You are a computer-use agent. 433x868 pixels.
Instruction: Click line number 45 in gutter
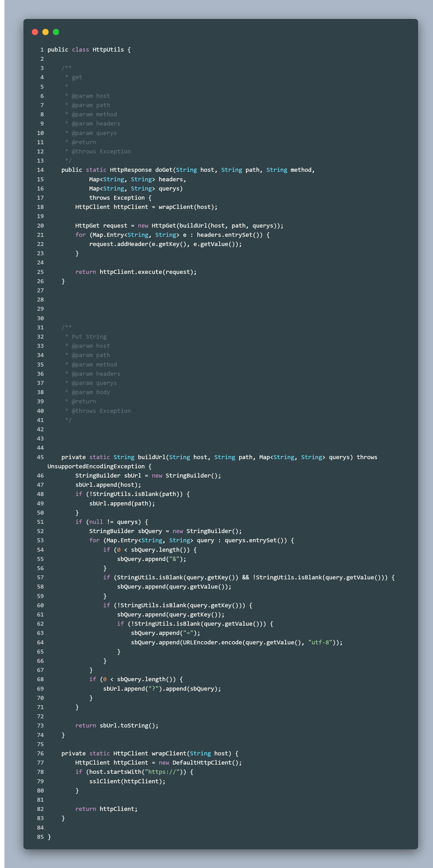pos(41,457)
